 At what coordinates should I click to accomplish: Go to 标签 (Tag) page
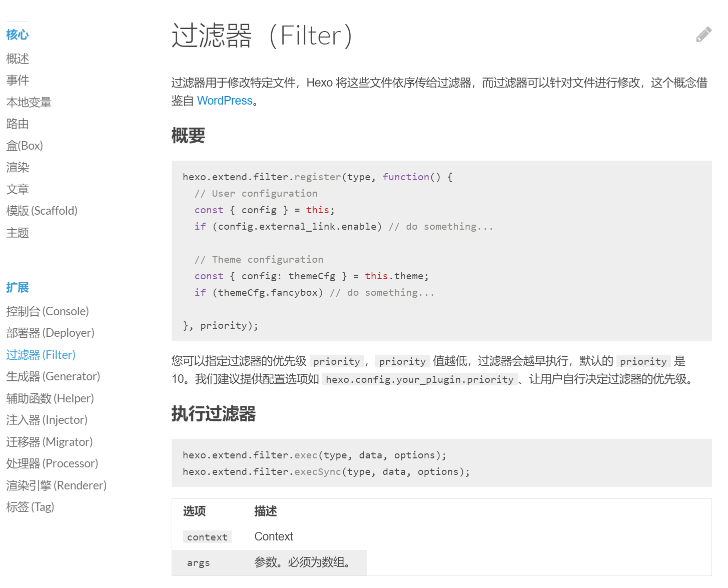tap(30, 507)
